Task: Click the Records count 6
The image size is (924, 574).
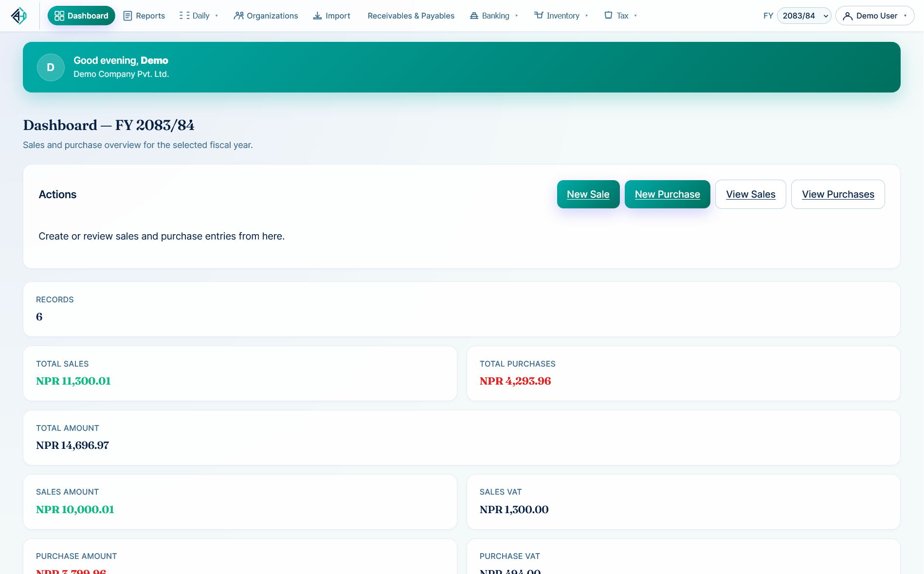Action: point(39,317)
